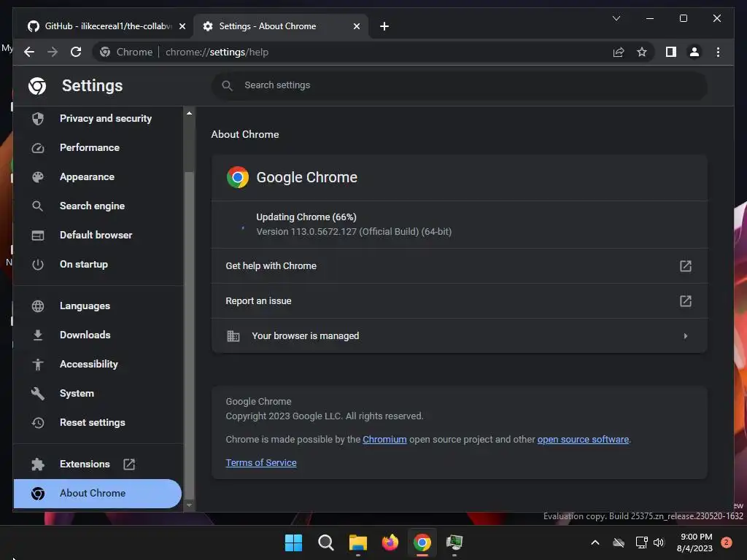Click the Settings page Chrome logo

tap(37, 86)
